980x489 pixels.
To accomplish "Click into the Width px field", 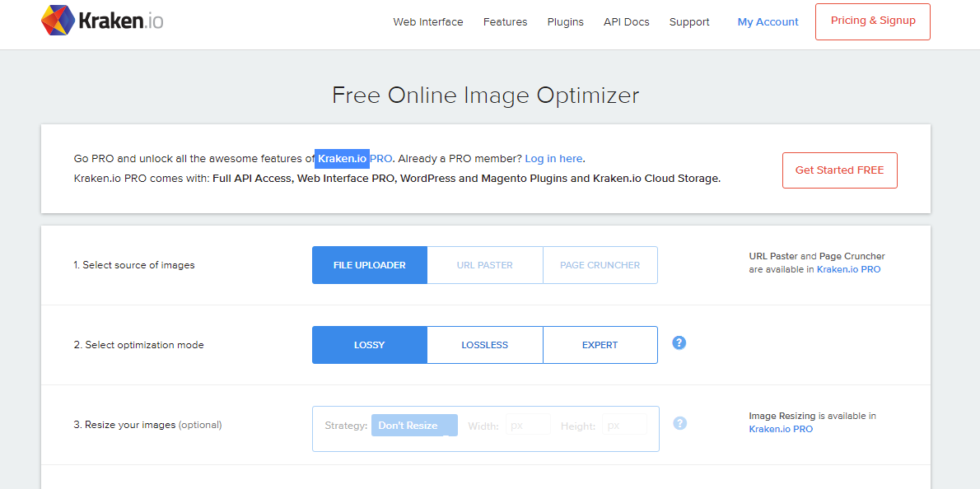I will point(528,426).
